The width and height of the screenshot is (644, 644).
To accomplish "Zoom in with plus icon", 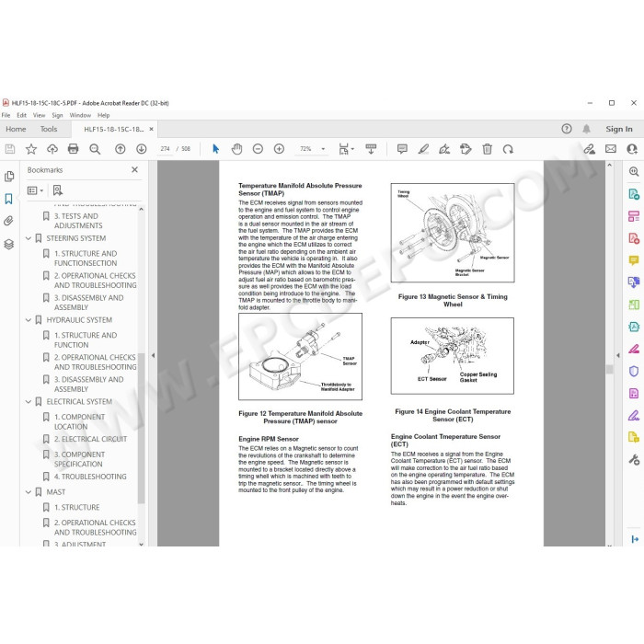I will (279, 149).
